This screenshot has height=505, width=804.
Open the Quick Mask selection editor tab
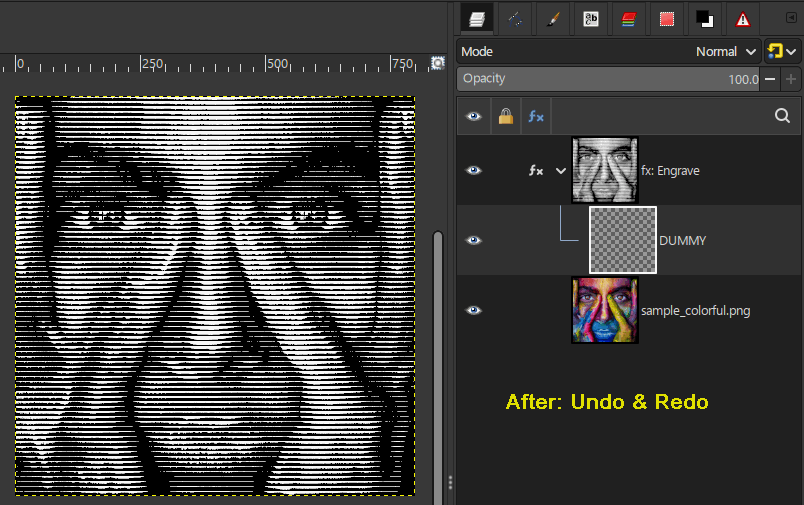(x=667, y=19)
